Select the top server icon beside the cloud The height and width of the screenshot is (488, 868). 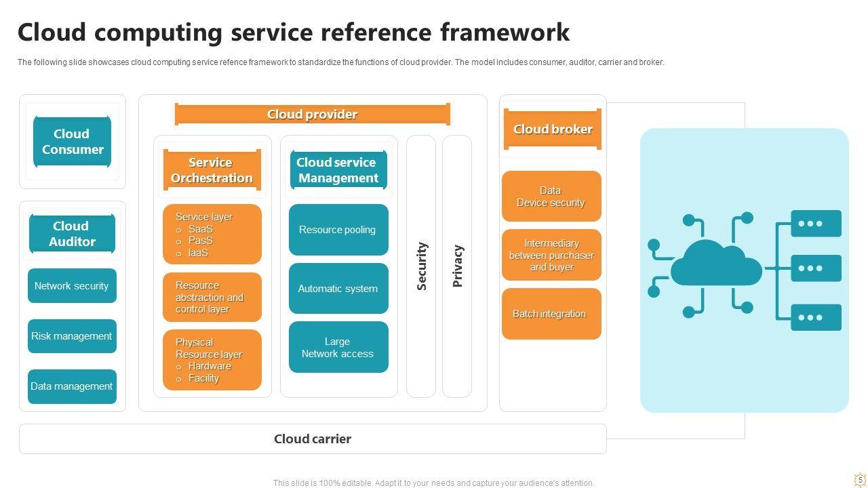(x=816, y=224)
